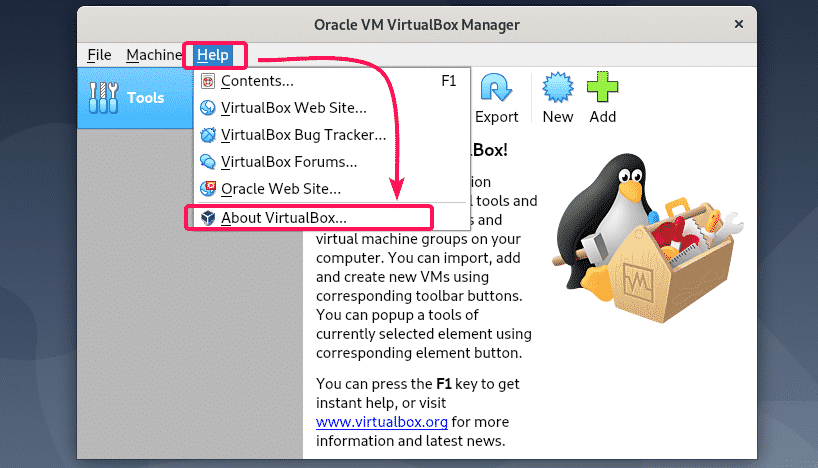Click the F1 shortcut label for Contents
Image resolution: width=818 pixels, height=468 pixels.
[x=449, y=81]
